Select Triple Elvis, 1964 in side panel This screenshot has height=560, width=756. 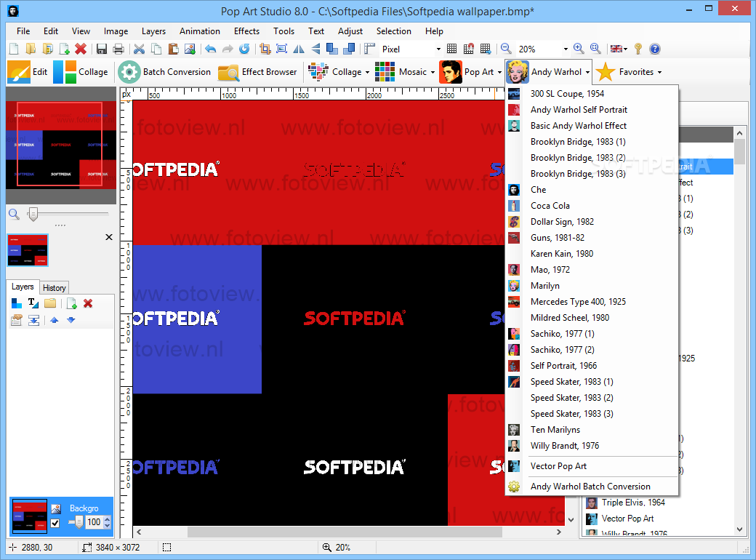[633, 503]
